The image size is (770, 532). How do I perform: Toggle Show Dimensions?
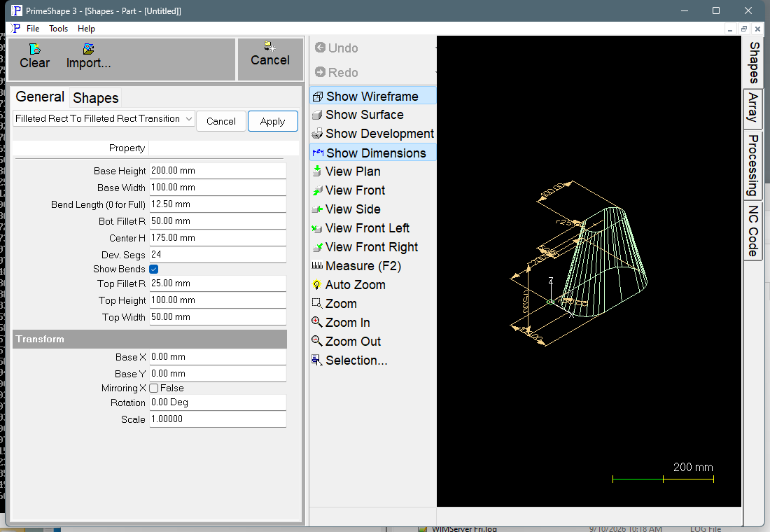372,153
